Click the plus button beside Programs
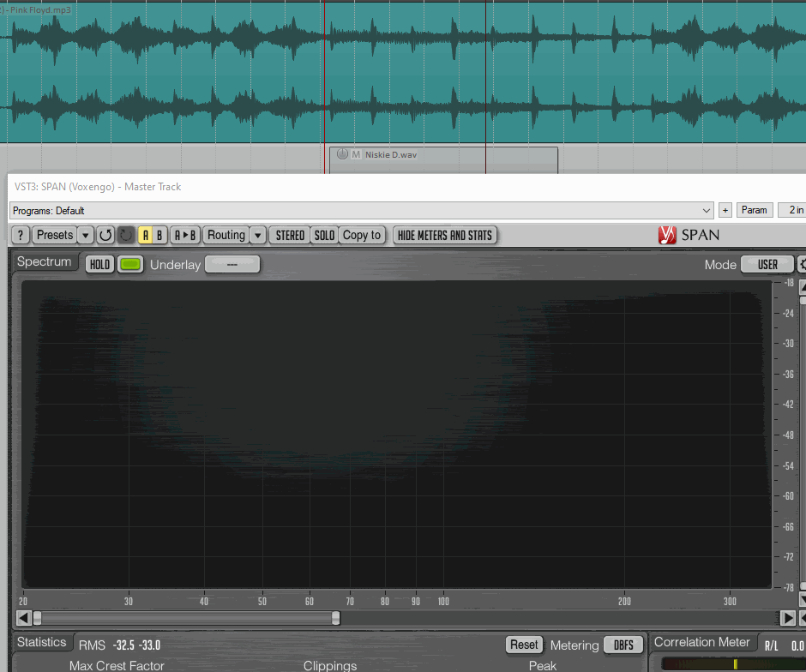 (725, 210)
